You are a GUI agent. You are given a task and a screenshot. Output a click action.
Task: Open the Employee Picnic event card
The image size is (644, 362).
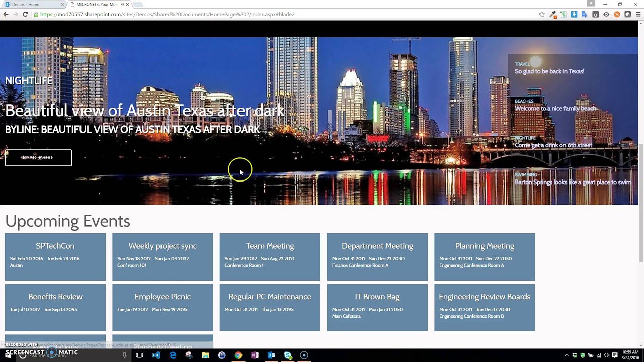coord(163,308)
